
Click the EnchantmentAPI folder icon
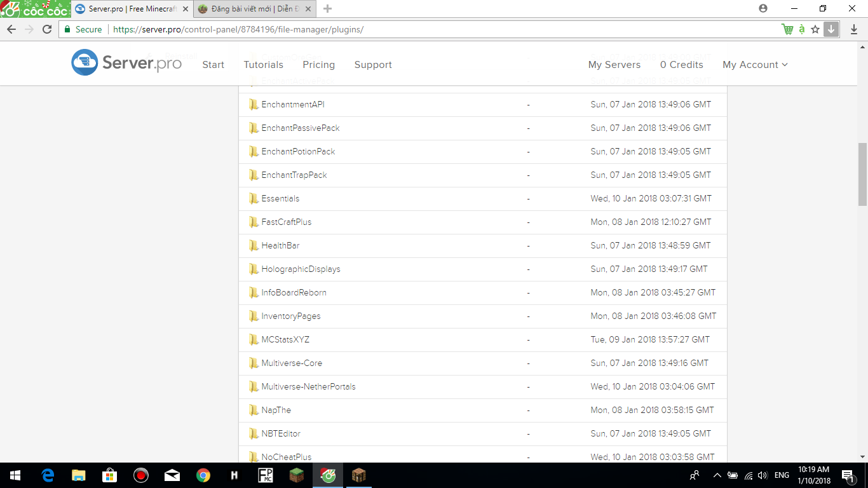coord(254,104)
